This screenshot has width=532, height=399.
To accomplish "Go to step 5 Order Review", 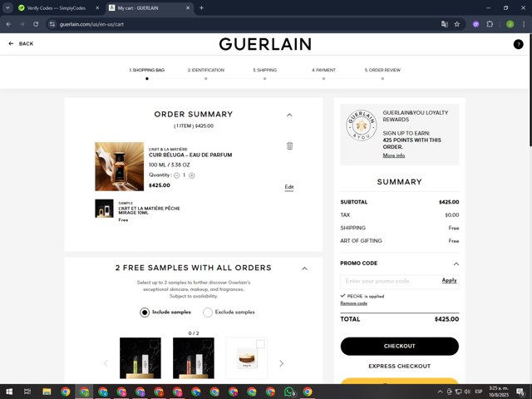I will coord(382,70).
